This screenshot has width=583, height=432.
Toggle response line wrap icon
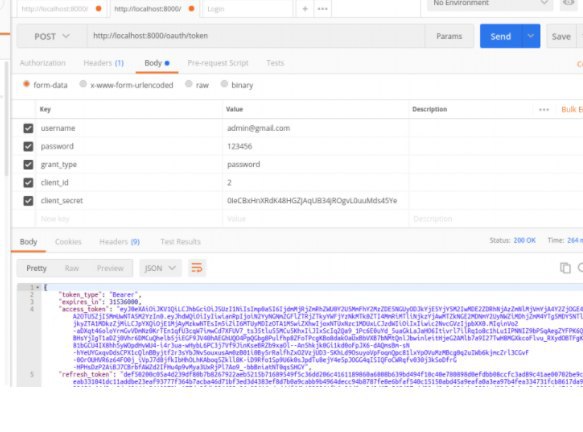(x=197, y=268)
